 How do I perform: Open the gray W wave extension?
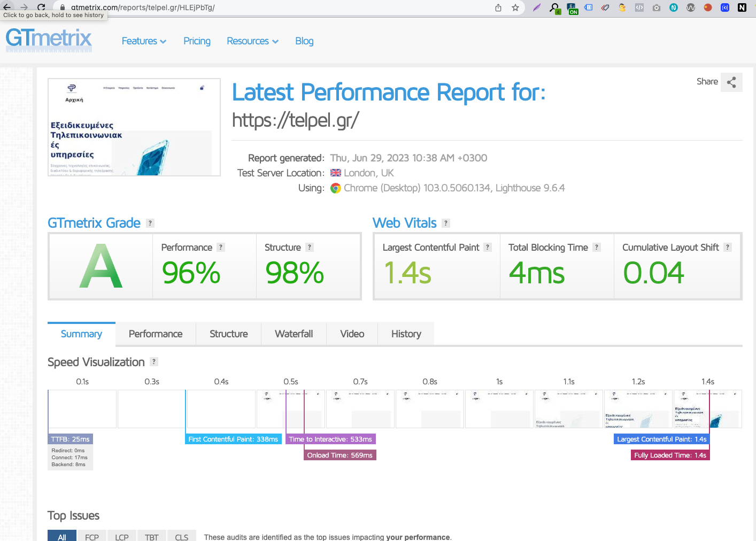click(x=691, y=7)
